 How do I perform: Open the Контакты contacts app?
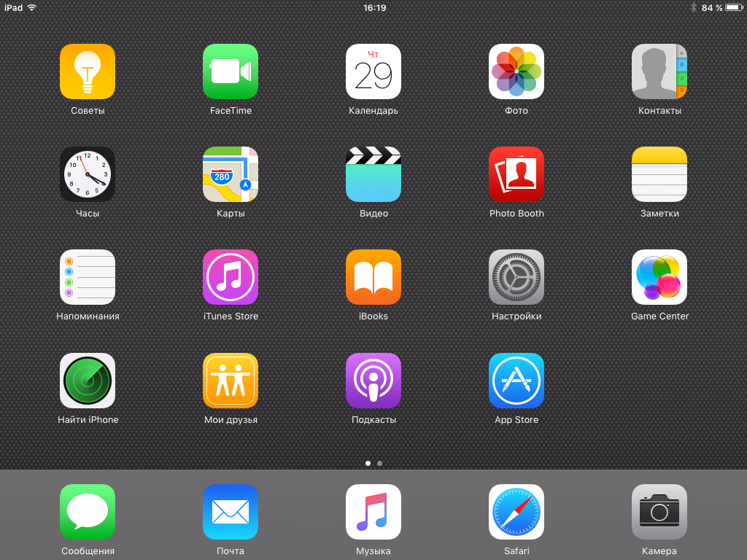tap(659, 71)
